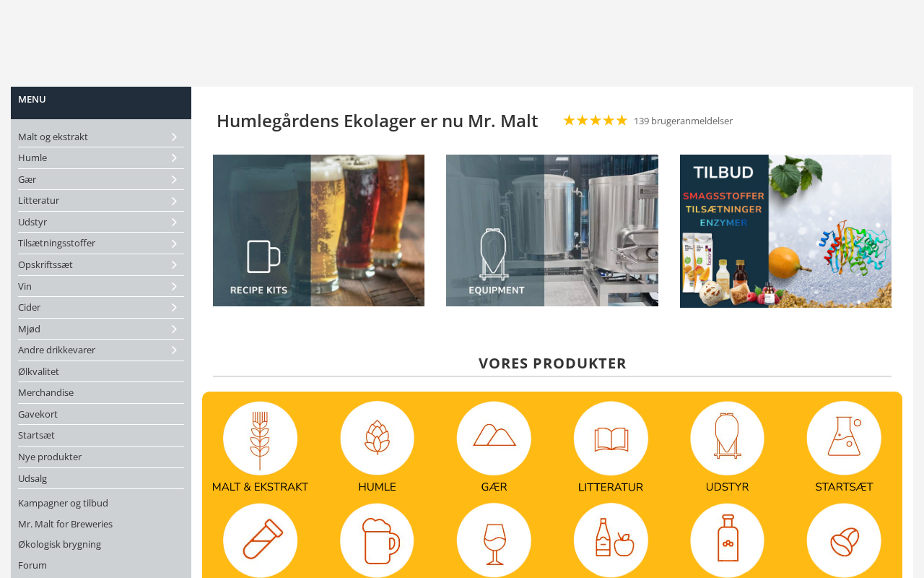Open the Humle hop cone icon
Image resolution: width=924 pixels, height=578 pixels.
tap(377, 439)
